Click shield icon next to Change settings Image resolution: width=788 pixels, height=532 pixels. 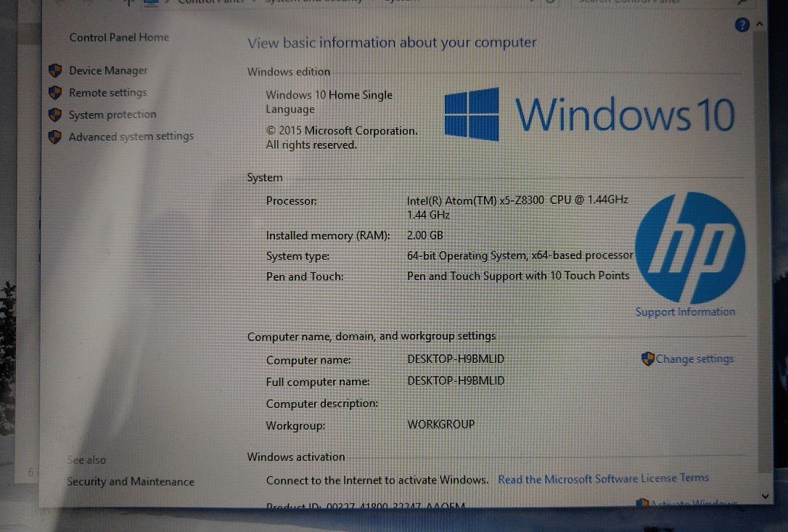click(x=648, y=359)
